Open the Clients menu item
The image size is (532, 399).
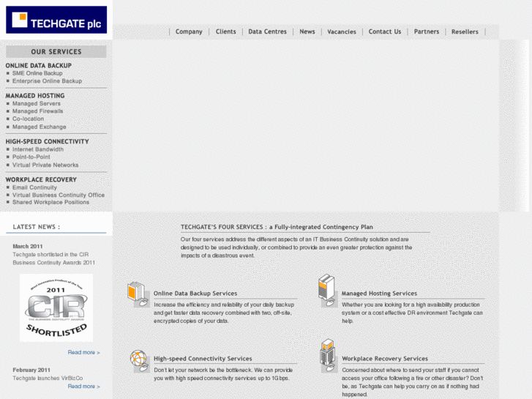tap(225, 31)
